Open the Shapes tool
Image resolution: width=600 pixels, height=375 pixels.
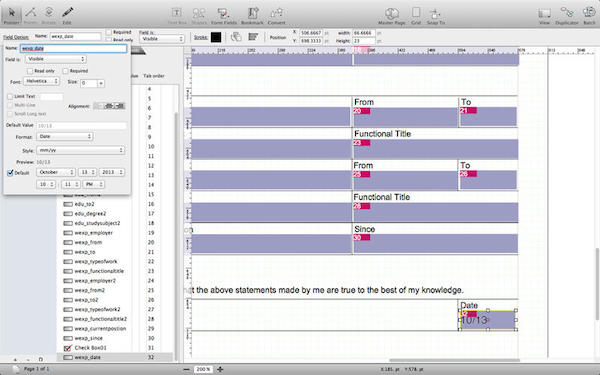(199, 15)
